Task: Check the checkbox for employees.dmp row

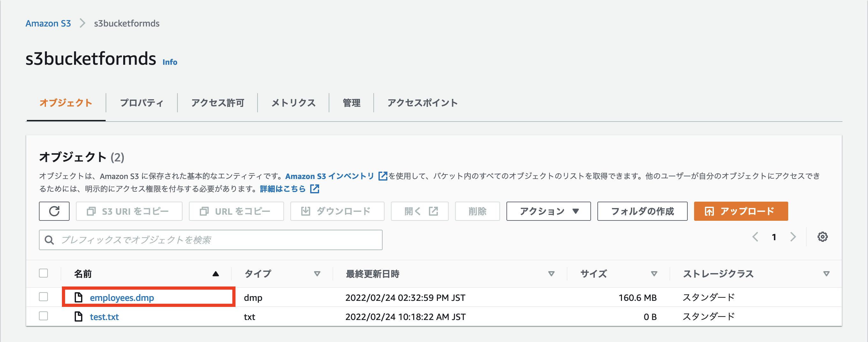Action: click(x=43, y=297)
